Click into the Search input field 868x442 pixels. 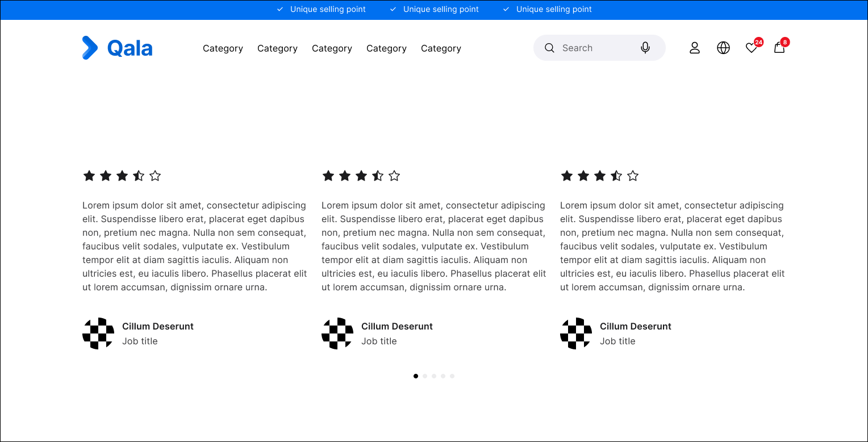coord(599,48)
